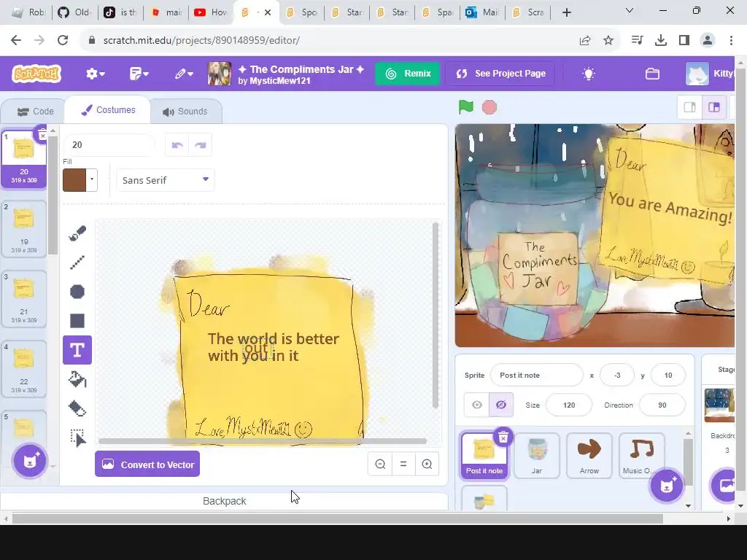This screenshot has width=747, height=560.
Task: Open the browser tab search chevron
Action: coord(630,11)
